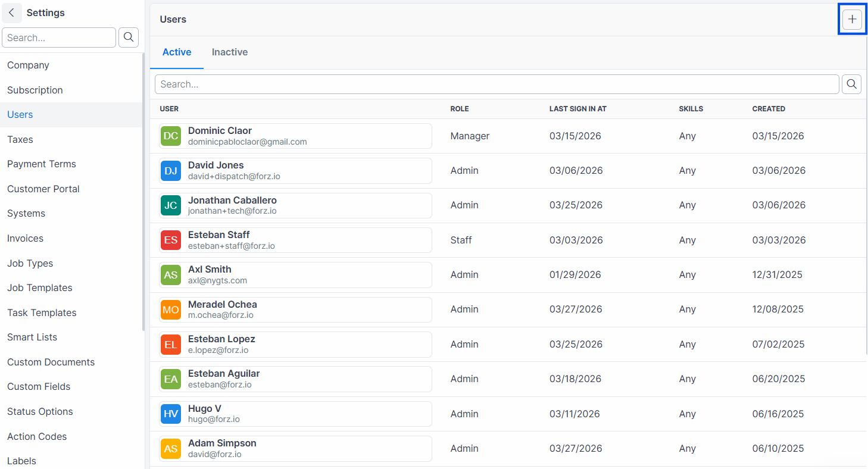Click the red ES avatar badge
The height and width of the screenshot is (469, 868).
[x=171, y=240]
